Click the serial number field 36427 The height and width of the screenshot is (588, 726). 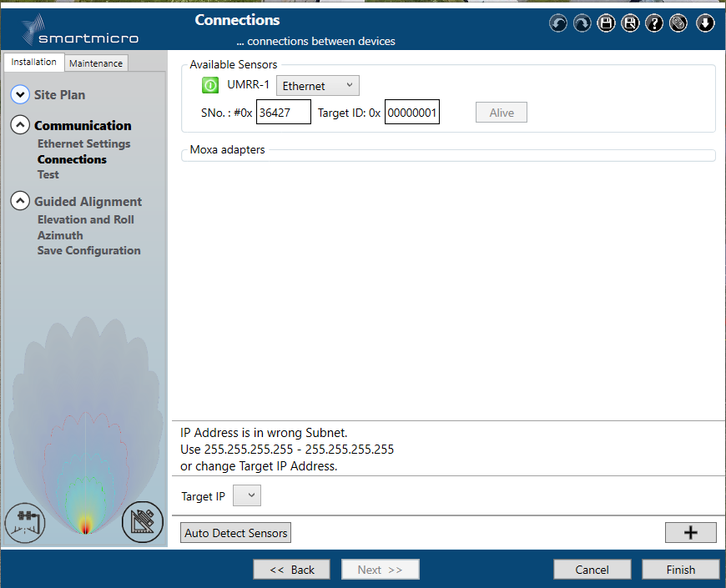(x=284, y=112)
